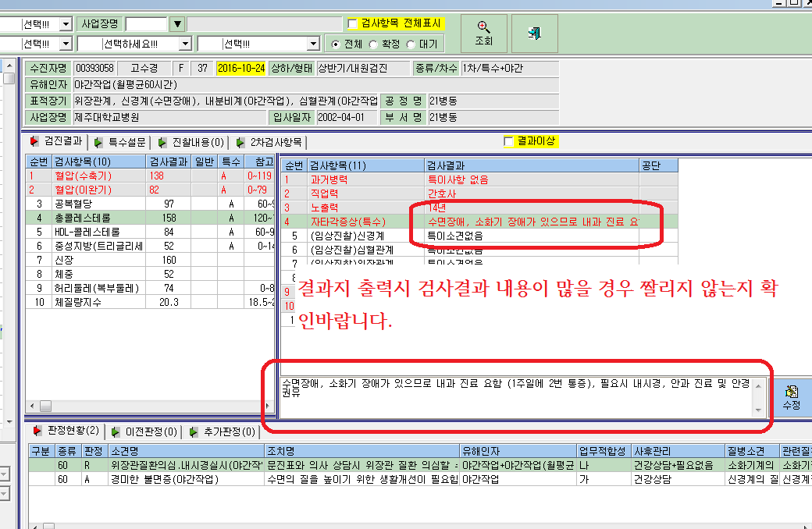This screenshot has height=529, width=812.
Task: Click the green flag icon on 추가판정(0) tab
Action: click(194, 431)
